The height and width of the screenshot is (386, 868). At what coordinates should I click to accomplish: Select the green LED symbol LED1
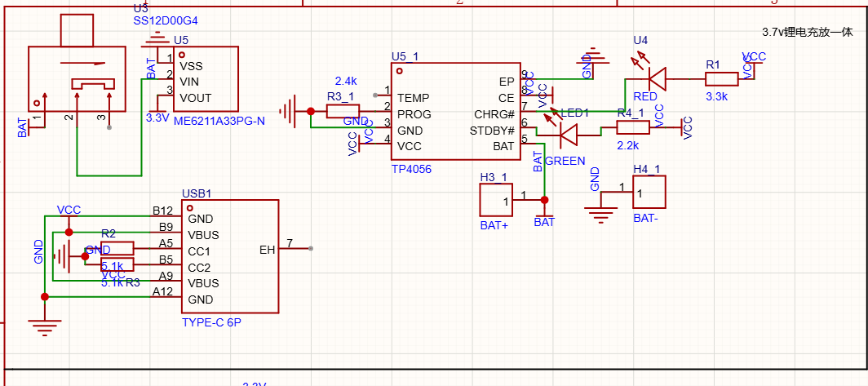[x=569, y=134]
